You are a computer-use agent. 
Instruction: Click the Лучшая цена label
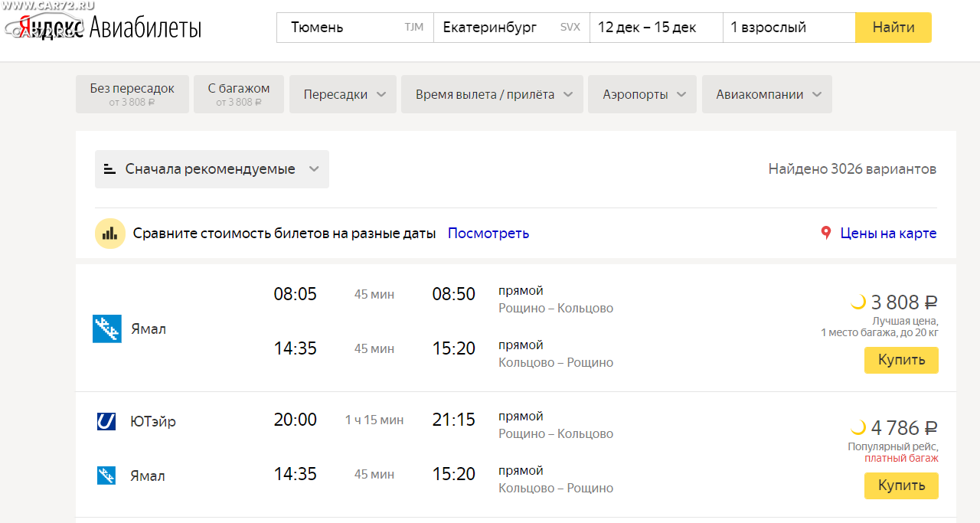point(905,321)
